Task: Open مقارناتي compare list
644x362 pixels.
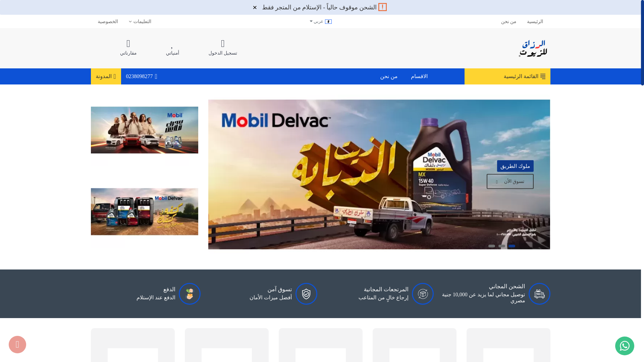Action: pyautogui.click(x=128, y=48)
